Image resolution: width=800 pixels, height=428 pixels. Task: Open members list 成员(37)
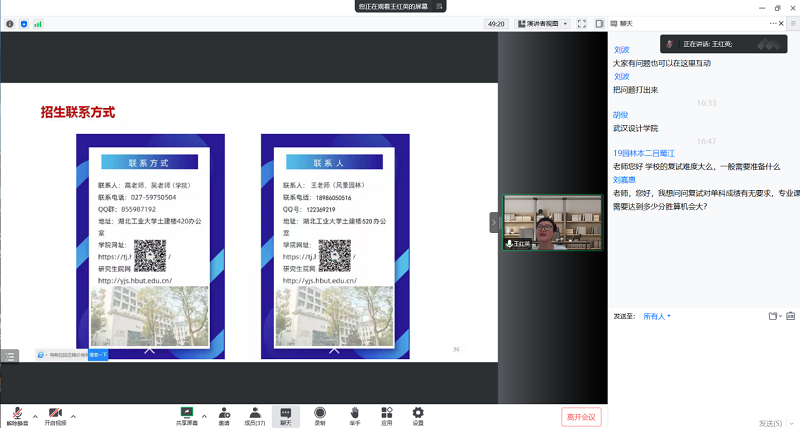pyautogui.click(x=255, y=416)
